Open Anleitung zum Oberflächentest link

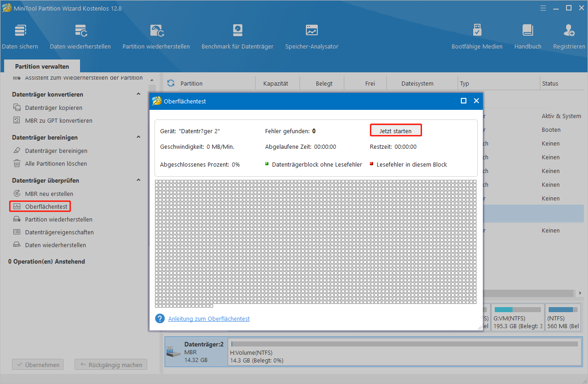point(209,319)
